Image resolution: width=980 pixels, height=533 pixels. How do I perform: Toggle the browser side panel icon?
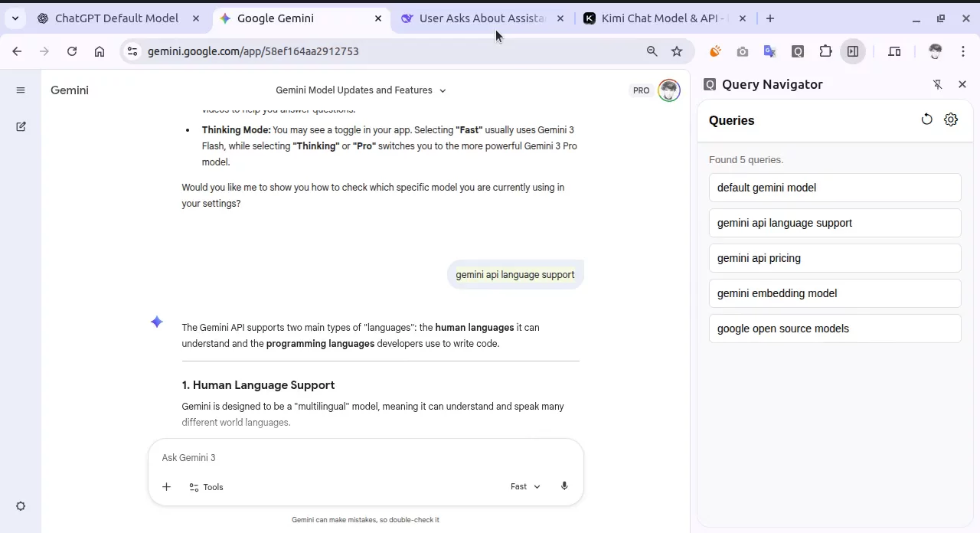click(853, 51)
